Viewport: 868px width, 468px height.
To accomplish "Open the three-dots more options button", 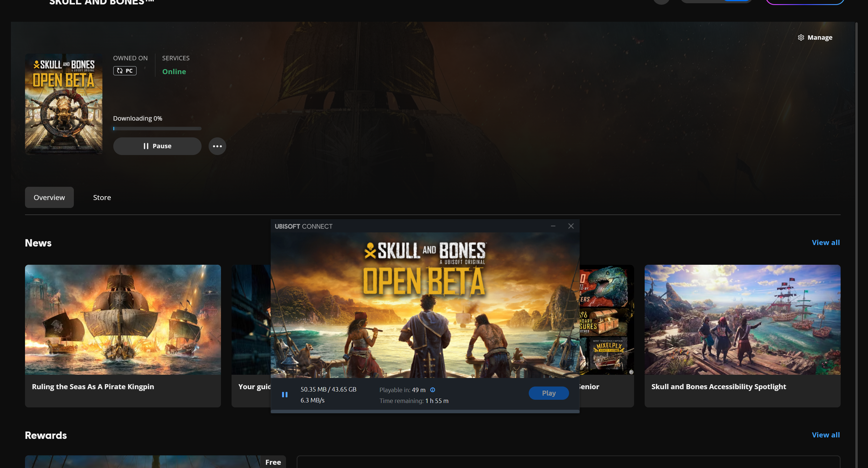I will (x=217, y=146).
